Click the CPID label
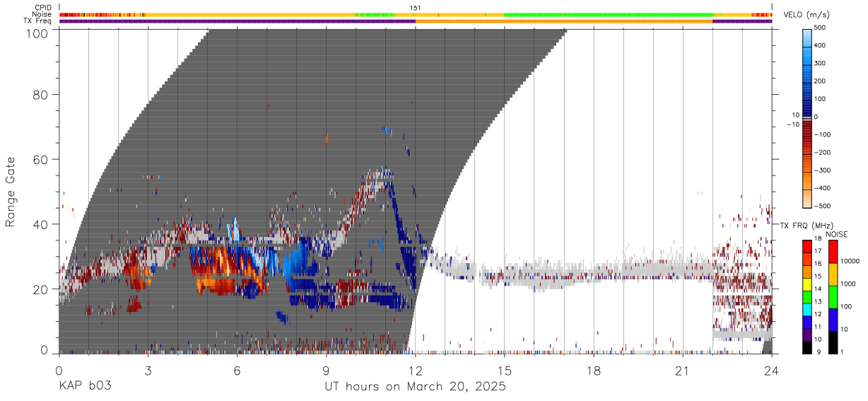 [x=43, y=8]
